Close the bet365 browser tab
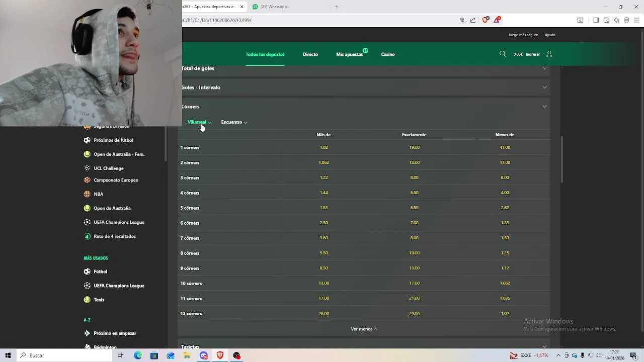The image size is (644, 362). (x=242, y=7)
